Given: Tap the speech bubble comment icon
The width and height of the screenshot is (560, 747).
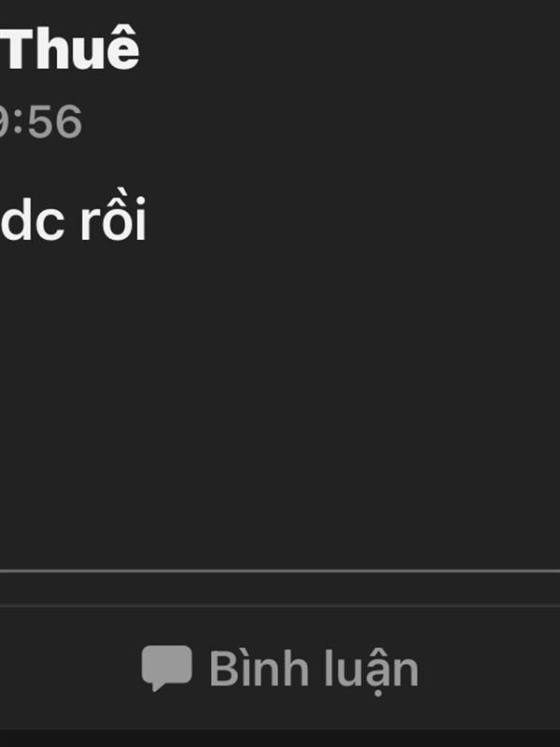Looking at the screenshot, I should pyautogui.click(x=167, y=668).
